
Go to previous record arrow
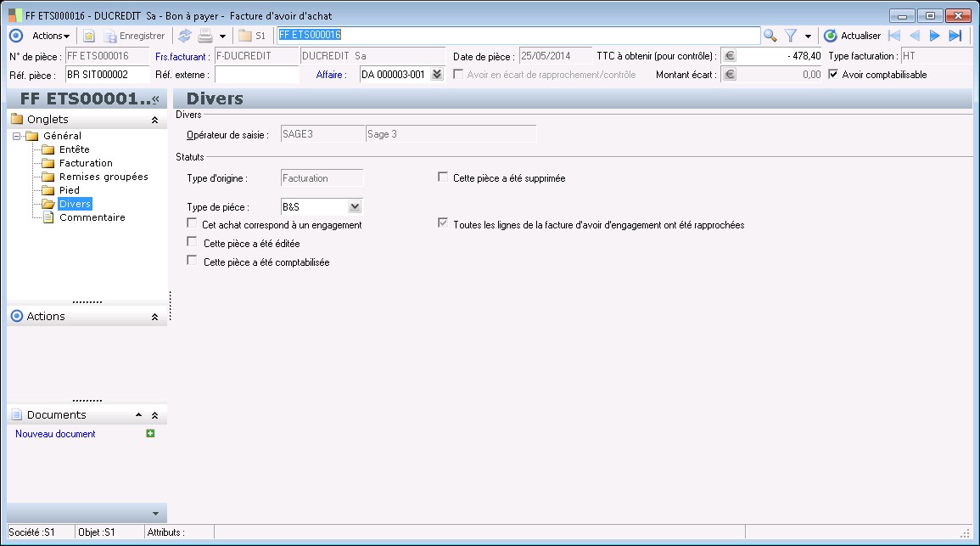click(915, 36)
